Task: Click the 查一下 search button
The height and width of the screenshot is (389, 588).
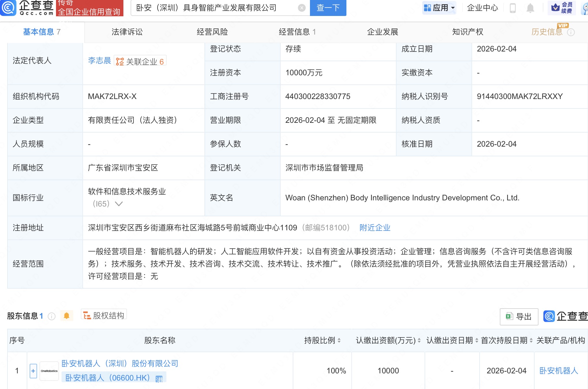Action: point(328,8)
